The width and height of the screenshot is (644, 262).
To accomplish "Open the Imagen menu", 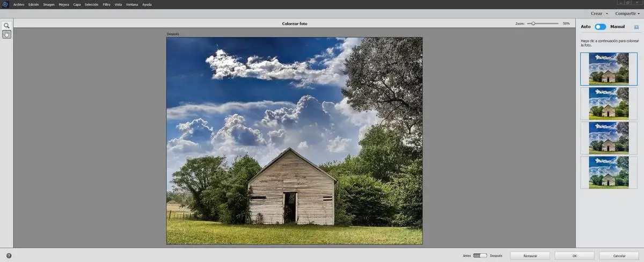I will click(49, 4).
